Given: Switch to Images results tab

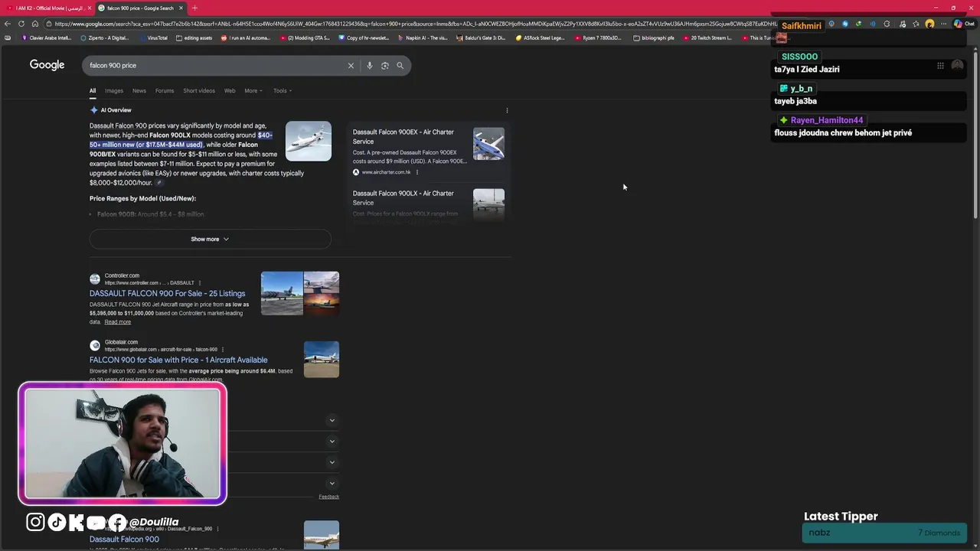Looking at the screenshot, I should pyautogui.click(x=114, y=90).
